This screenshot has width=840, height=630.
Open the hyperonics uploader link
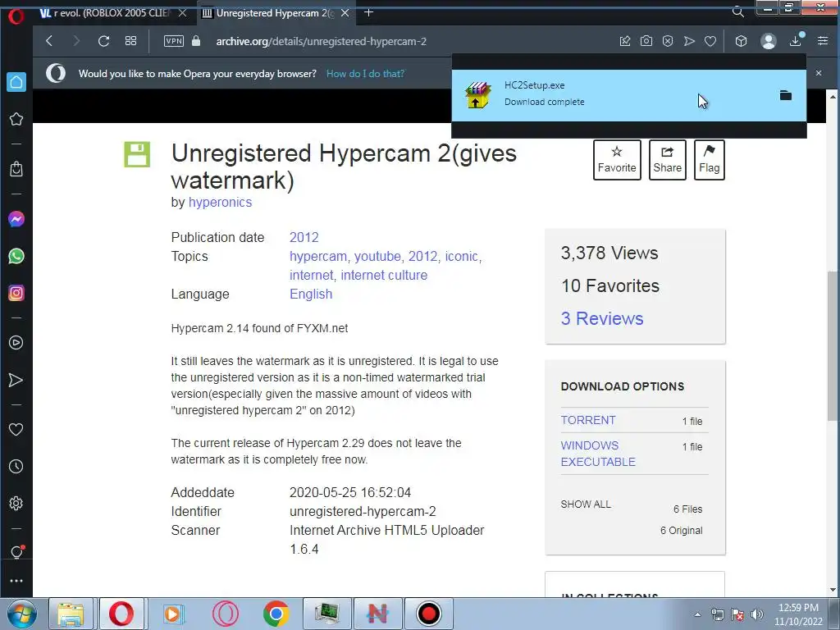(x=220, y=203)
